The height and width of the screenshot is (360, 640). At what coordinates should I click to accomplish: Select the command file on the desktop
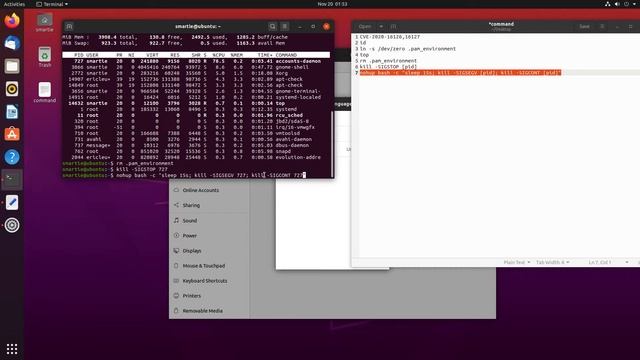[44, 92]
